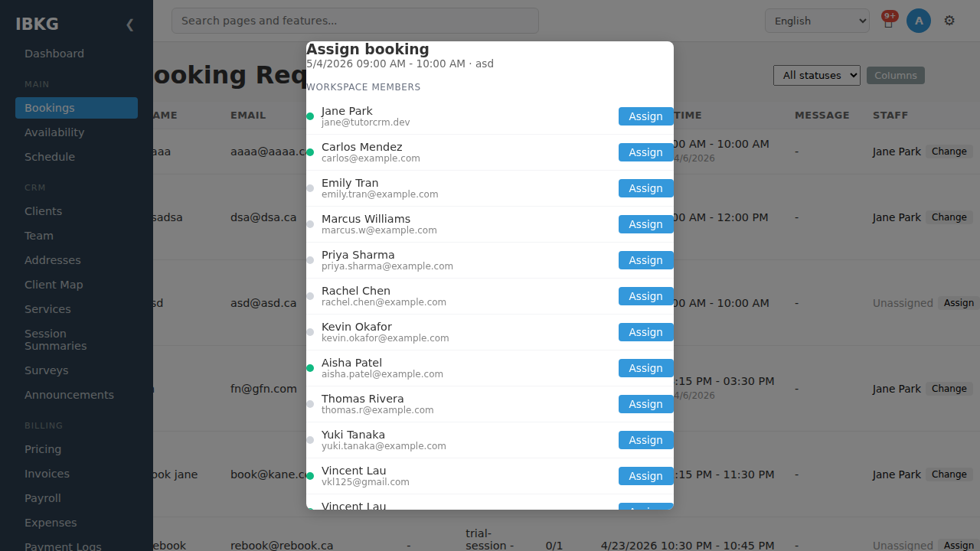Assign booking to Thomas Rivera
Screen dimensions: 980x551
click(645, 404)
